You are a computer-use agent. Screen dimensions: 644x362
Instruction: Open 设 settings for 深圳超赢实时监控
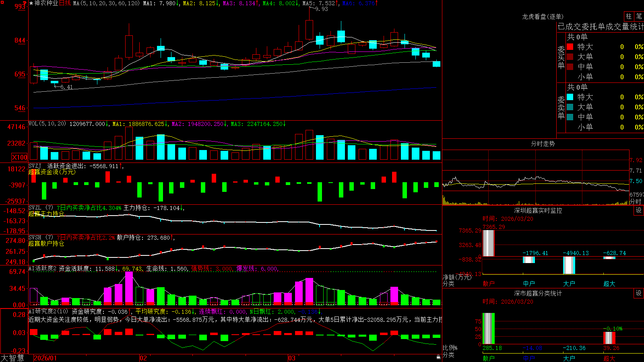(x=639, y=210)
